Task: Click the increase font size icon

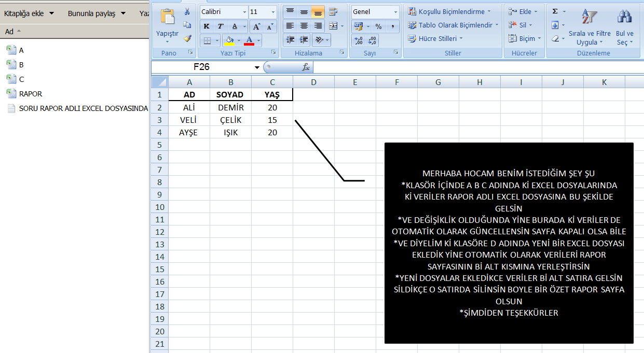Action: [x=256, y=26]
